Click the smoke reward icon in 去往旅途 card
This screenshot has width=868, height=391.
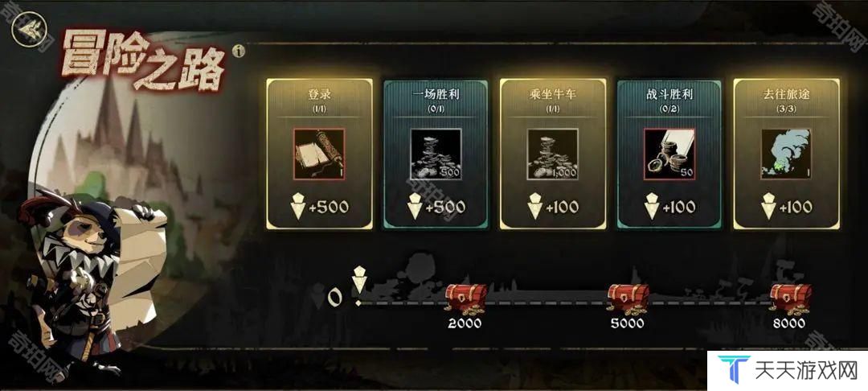tap(786, 154)
